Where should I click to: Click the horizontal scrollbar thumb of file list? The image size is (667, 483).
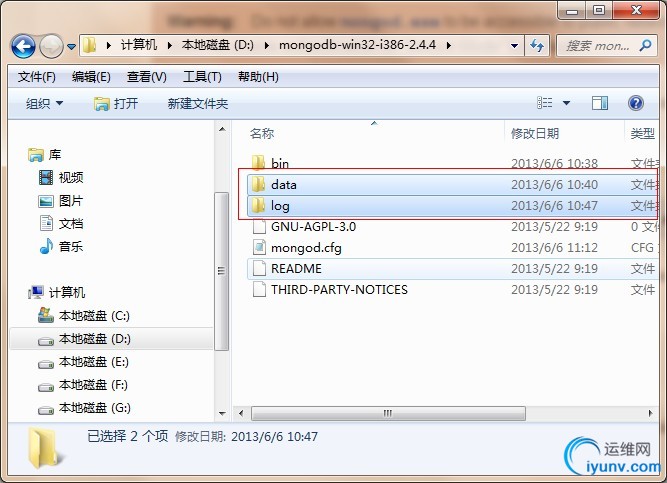coord(388,413)
